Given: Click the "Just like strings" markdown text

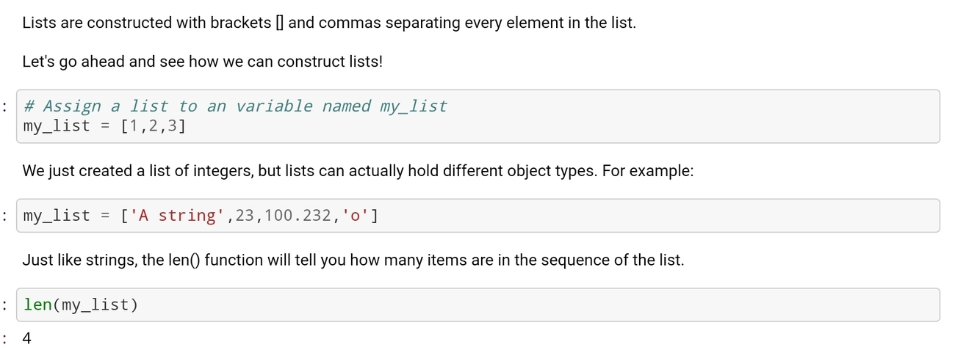Looking at the screenshot, I should tap(353, 260).
